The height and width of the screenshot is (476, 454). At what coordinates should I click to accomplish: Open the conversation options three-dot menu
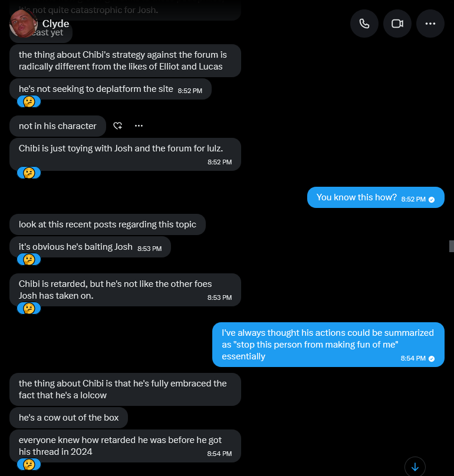pos(430,24)
